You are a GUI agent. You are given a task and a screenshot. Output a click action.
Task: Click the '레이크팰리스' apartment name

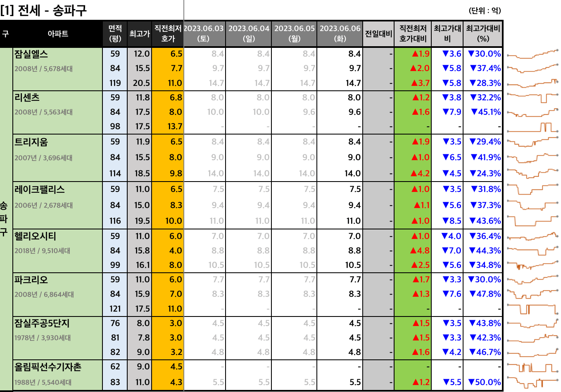39,189
